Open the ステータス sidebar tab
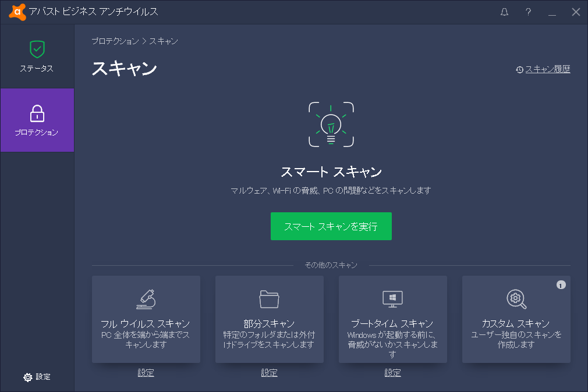Image resolution: width=588 pixels, height=392 pixels. tap(37, 56)
